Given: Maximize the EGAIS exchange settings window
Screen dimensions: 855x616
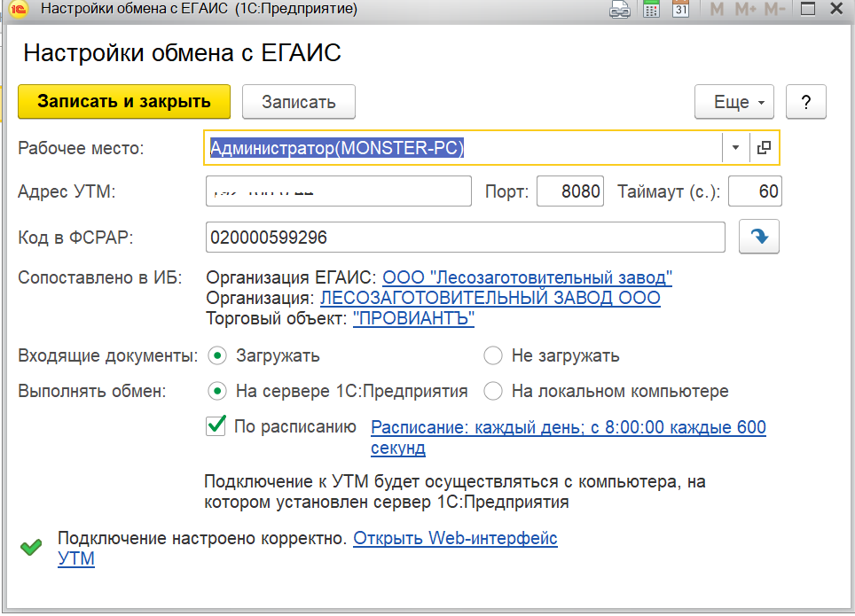Looking at the screenshot, I should (x=808, y=9).
